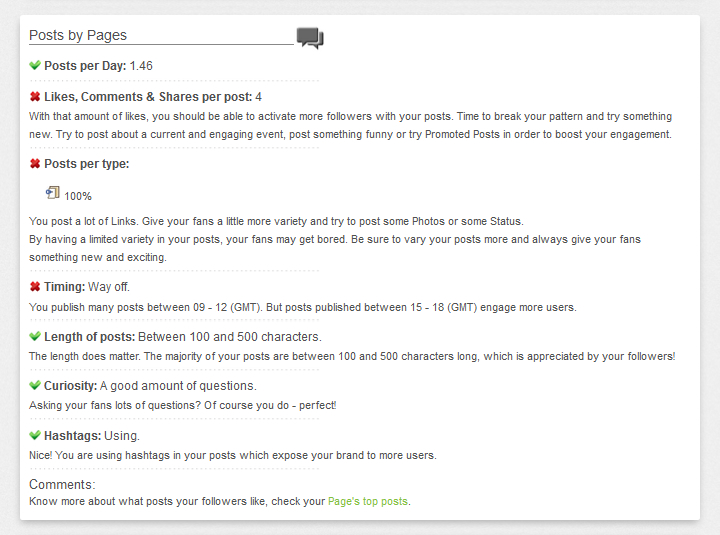Click the red X next to Posts per type
The height and width of the screenshot is (535, 720).
[35, 164]
